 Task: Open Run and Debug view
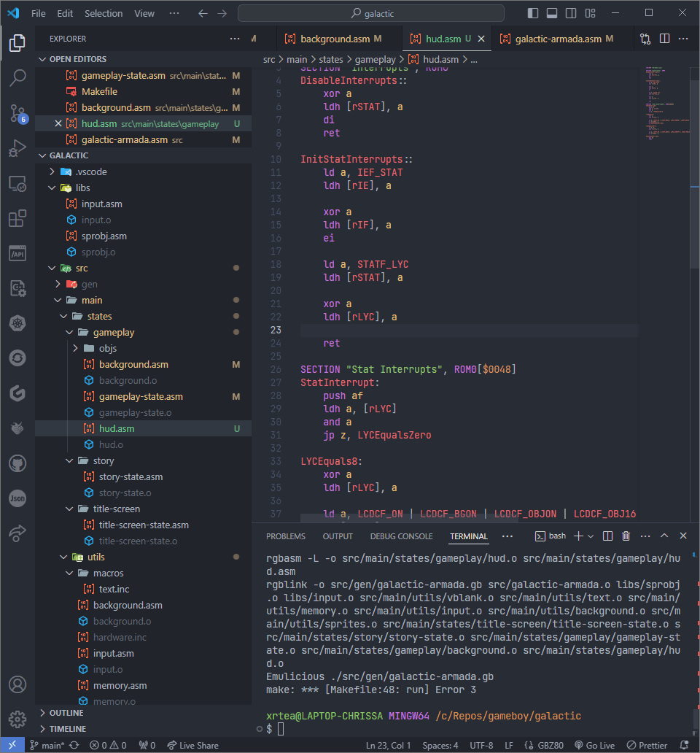click(17, 149)
